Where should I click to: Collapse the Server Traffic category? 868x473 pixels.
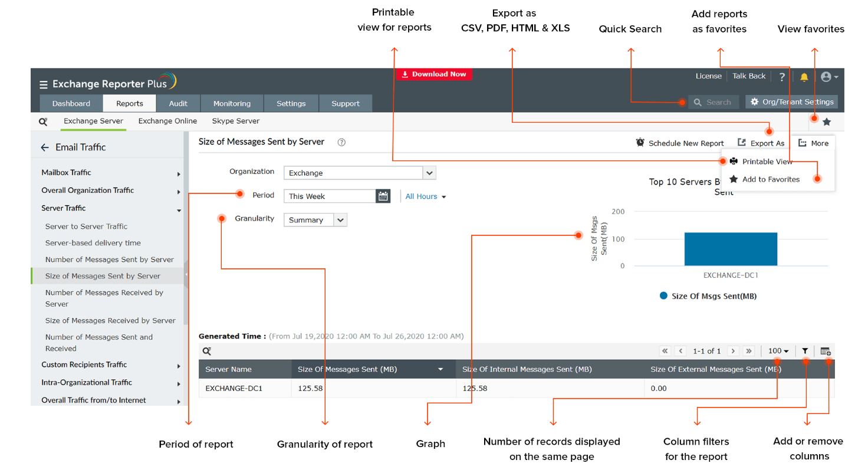(x=110, y=208)
